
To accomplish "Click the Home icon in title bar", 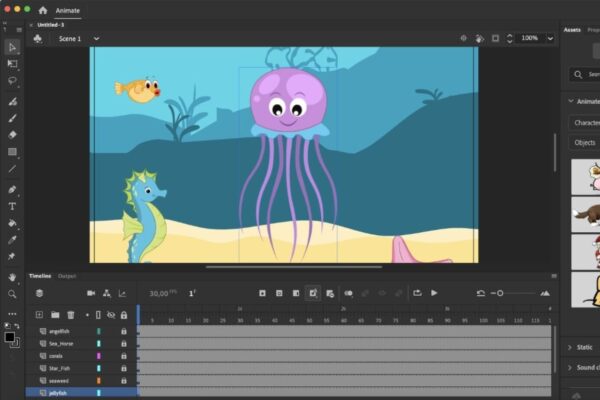I will point(42,10).
